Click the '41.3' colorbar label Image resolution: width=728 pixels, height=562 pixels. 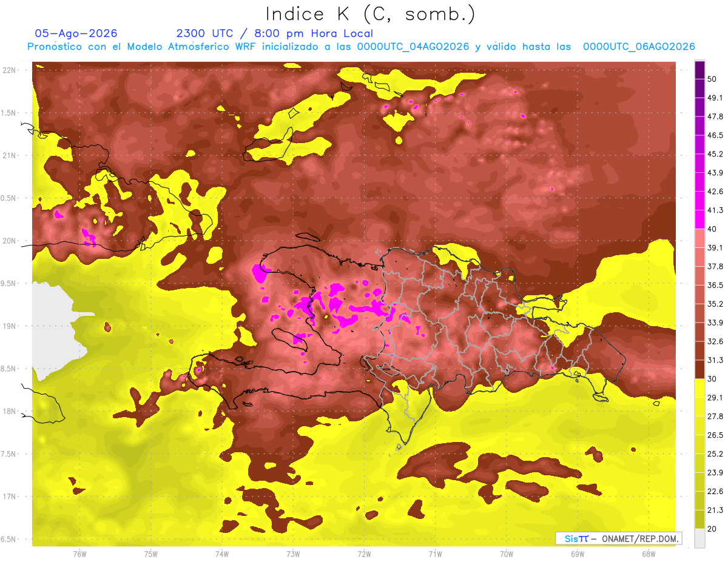click(715, 210)
